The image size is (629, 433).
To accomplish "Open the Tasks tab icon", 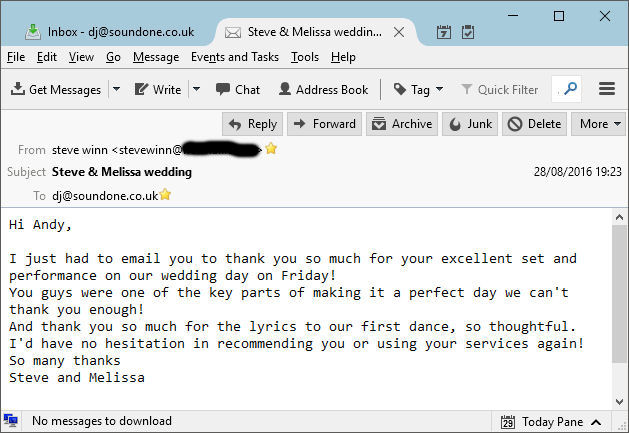I will coord(468,32).
